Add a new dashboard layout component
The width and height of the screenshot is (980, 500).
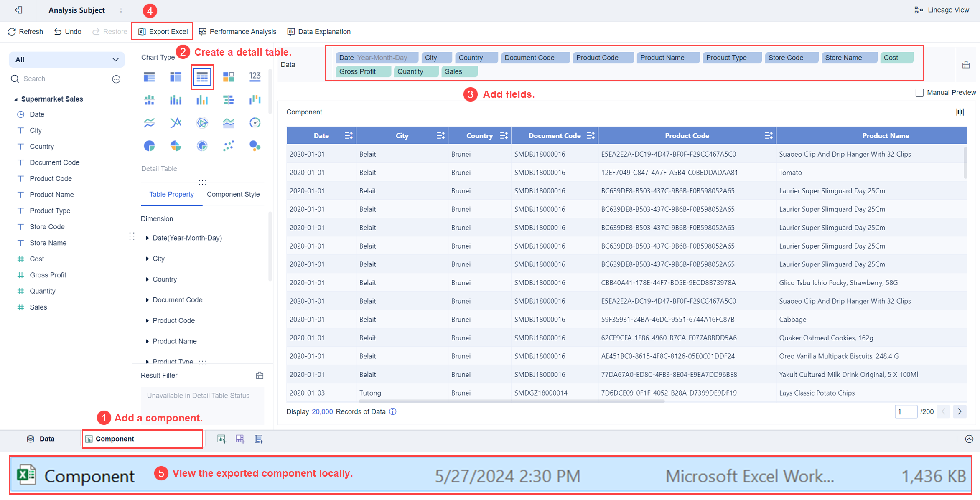(240, 439)
